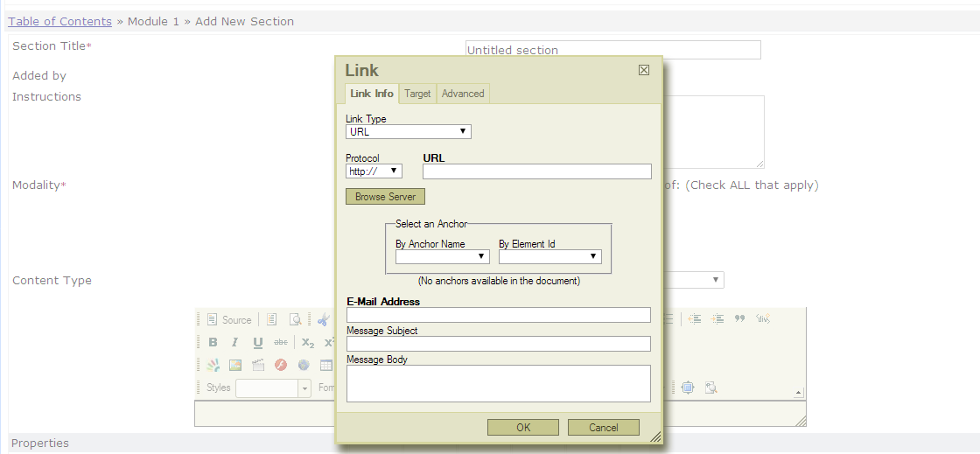The height and width of the screenshot is (454, 980).
Task: Open the Link Type dropdown
Action: [409, 132]
